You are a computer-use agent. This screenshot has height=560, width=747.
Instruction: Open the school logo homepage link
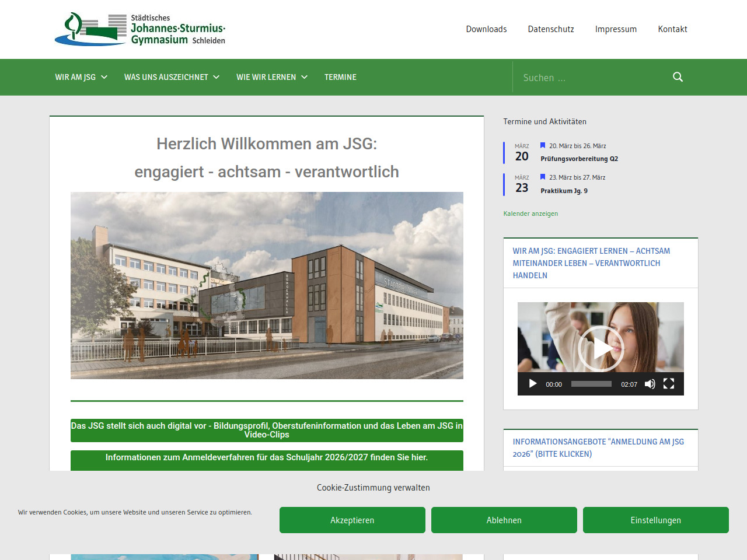tap(140, 29)
